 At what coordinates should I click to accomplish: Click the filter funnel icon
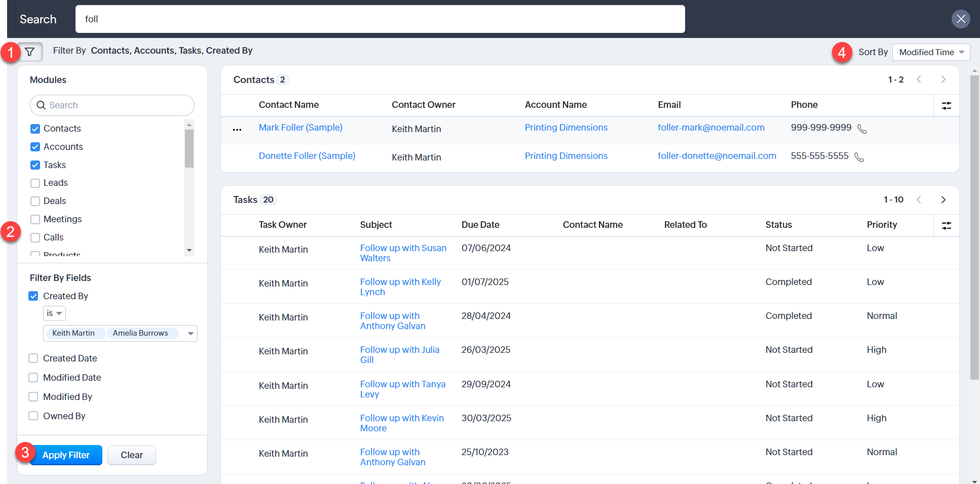30,52
